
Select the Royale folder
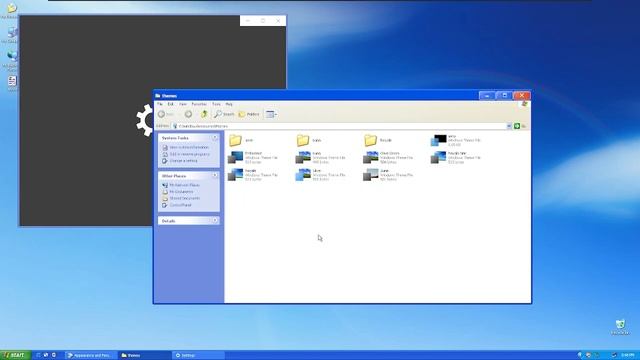378,140
